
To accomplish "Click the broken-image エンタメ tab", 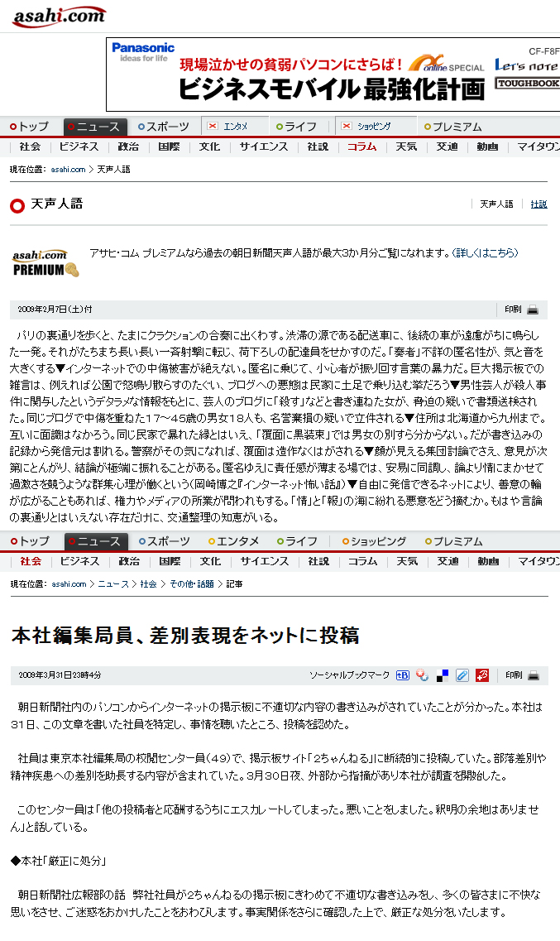I will pos(234,126).
